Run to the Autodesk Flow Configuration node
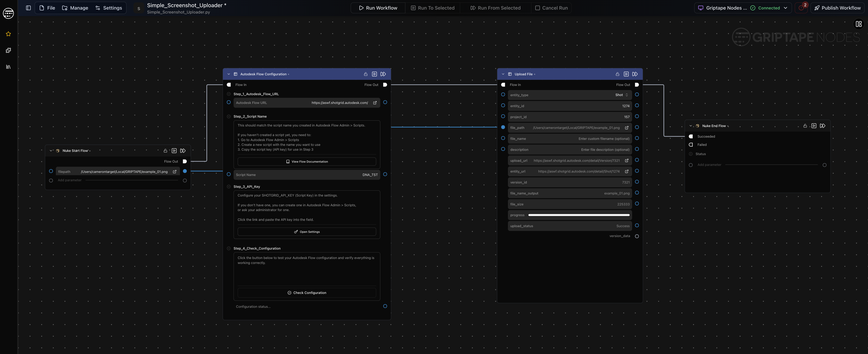Image resolution: width=868 pixels, height=354 pixels. 374,74
